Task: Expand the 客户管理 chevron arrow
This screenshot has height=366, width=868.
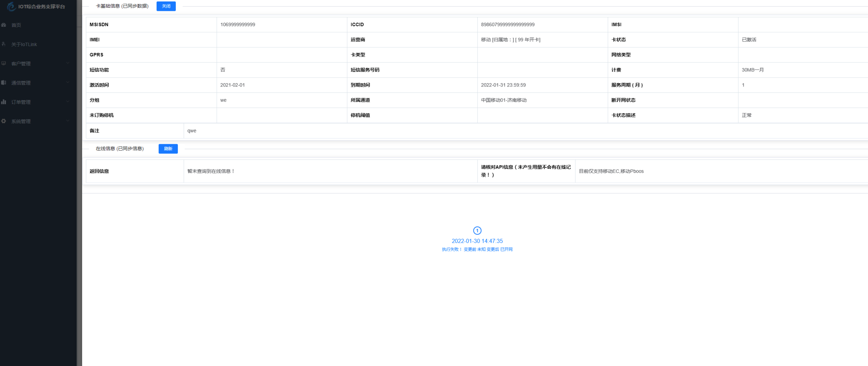Action: pyautogui.click(x=68, y=63)
